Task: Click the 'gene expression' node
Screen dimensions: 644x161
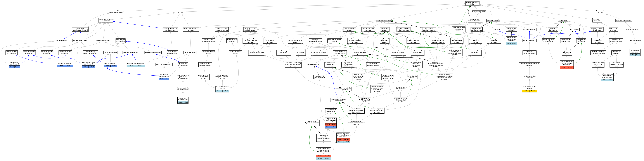Action: coord(313,64)
